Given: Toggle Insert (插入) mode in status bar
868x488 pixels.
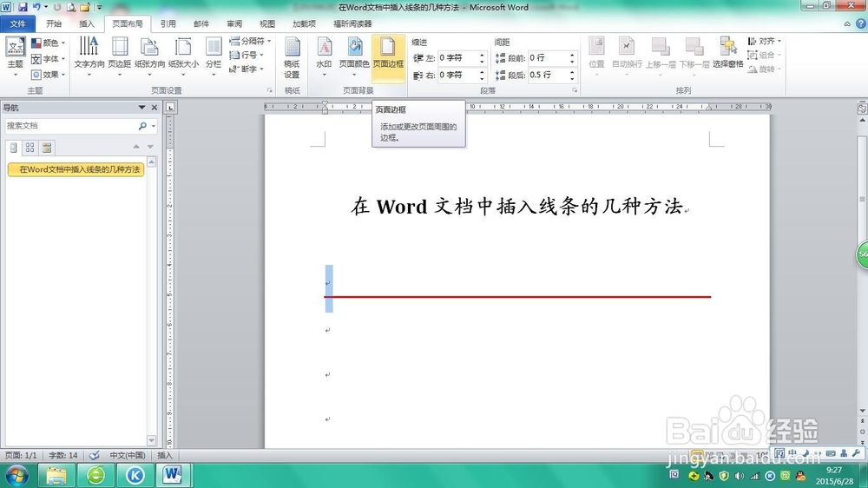Looking at the screenshot, I should 164,455.
